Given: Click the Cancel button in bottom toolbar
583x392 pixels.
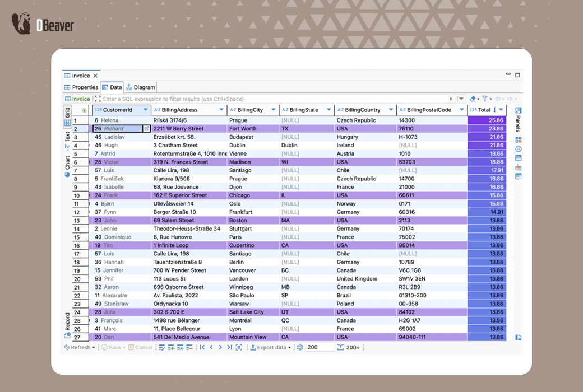Looking at the screenshot, I should point(141,347).
